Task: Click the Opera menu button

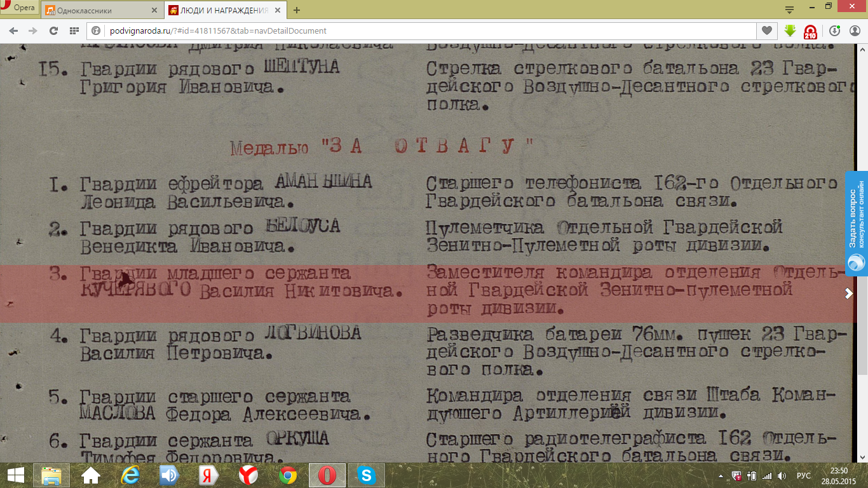Action: point(19,8)
